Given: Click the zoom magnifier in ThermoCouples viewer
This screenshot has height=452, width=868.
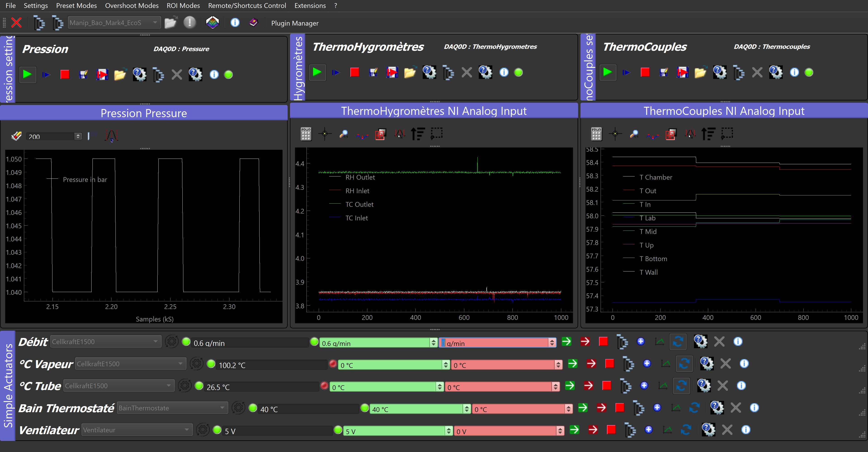Looking at the screenshot, I should pyautogui.click(x=634, y=134).
